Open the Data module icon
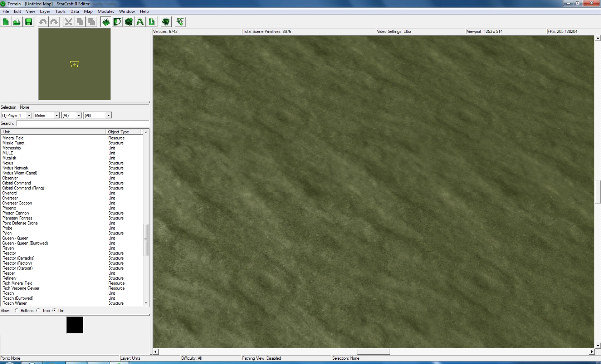601x364 pixels. click(x=129, y=22)
